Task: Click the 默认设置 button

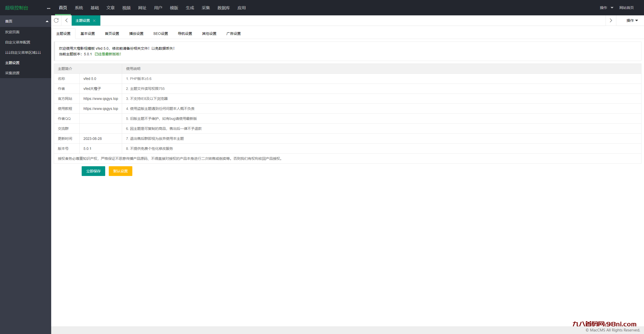Action: point(120,171)
